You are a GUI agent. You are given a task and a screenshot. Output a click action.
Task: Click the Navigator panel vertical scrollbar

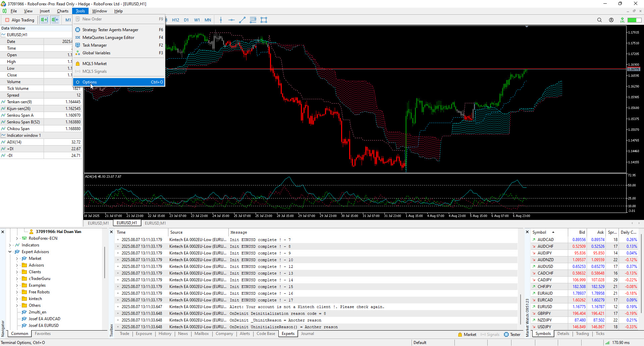tap(105, 262)
